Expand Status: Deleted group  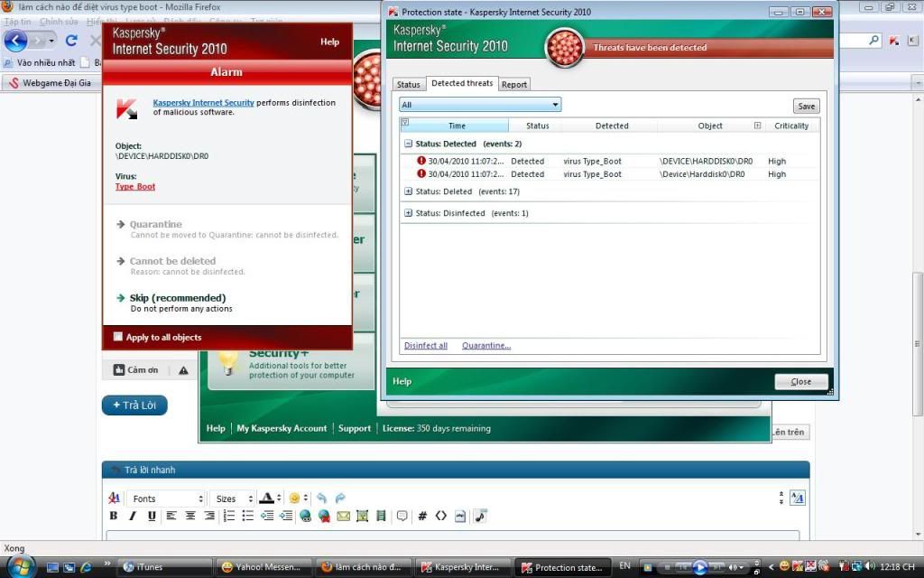tap(408, 191)
